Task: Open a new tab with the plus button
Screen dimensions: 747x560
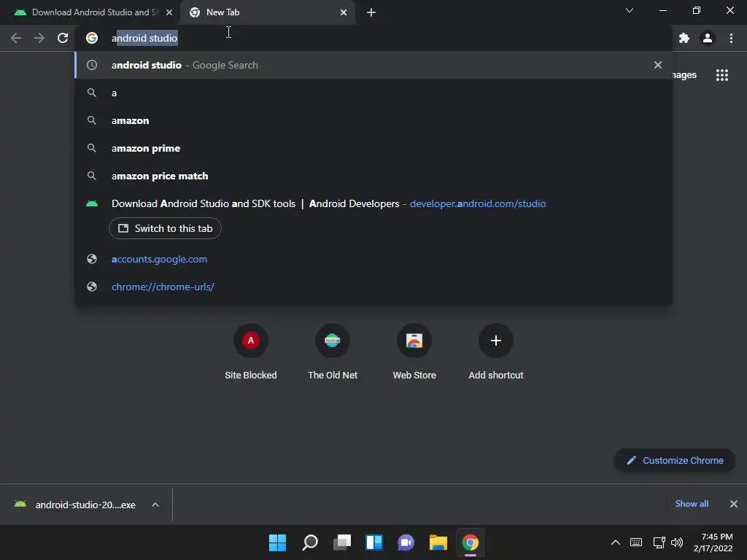Action: point(371,12)
